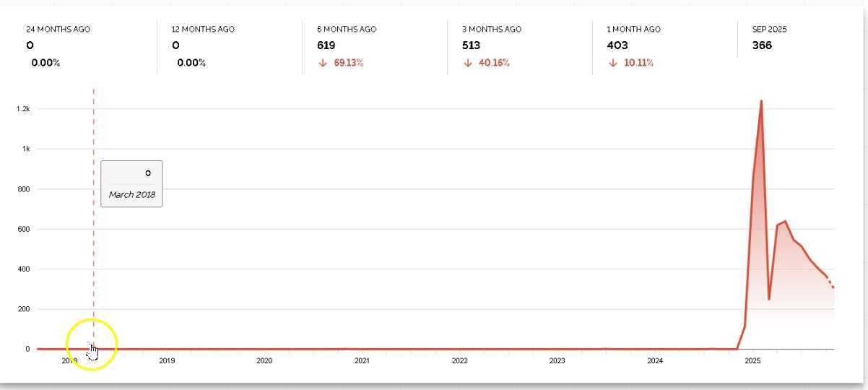Screen dimensions: 868x390
Task: Click the chart's highest peak in 2025
Action: pyautogui.click(x=761, y=101)
